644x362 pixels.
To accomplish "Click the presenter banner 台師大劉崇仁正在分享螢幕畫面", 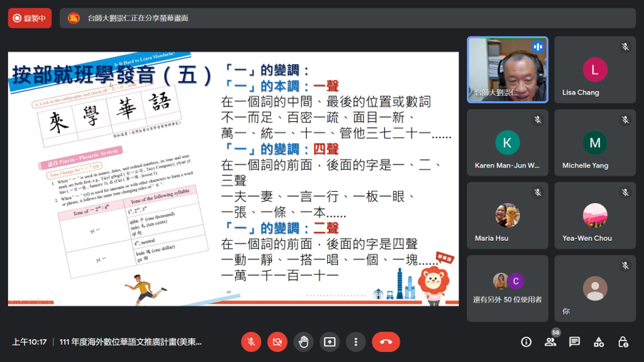I will [347, 18].
